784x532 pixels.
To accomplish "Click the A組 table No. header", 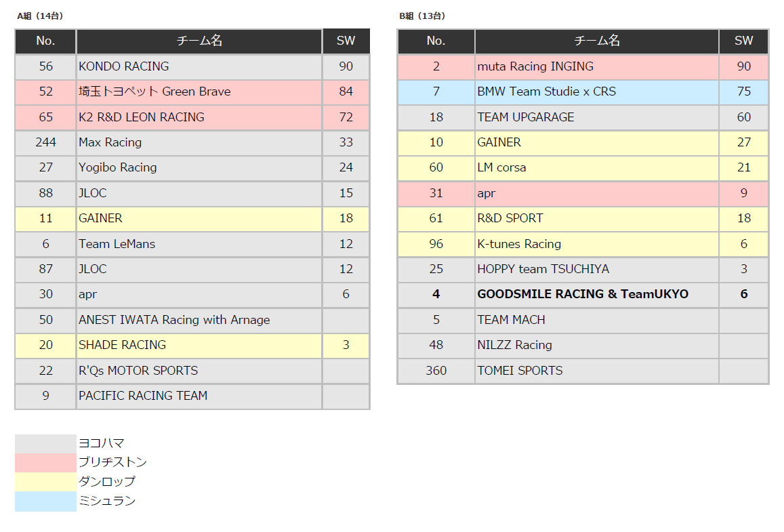I will coord(45,41).
